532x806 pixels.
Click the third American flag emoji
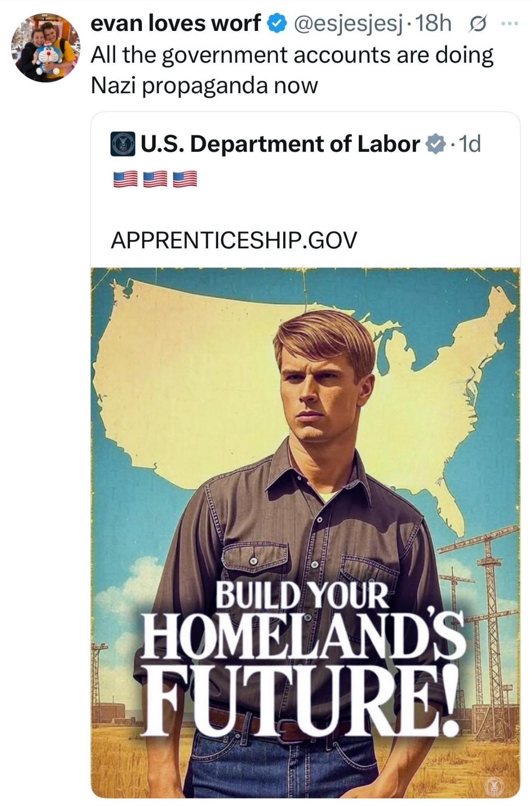pyautogui.click(x=185, y=179)
